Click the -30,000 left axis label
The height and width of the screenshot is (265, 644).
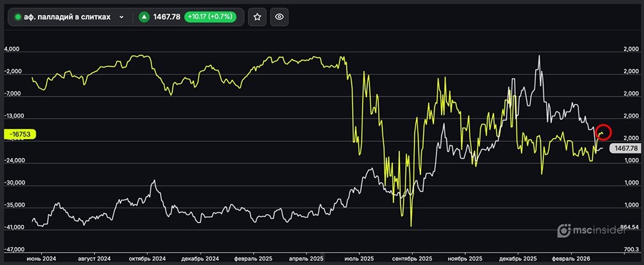coord(14,183)
